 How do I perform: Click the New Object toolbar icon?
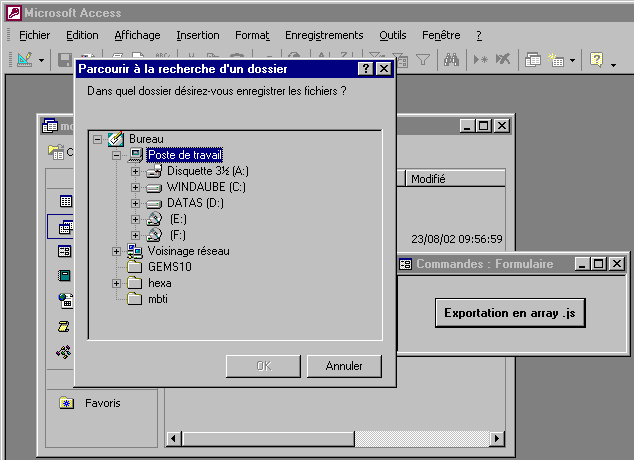[556, 60]
